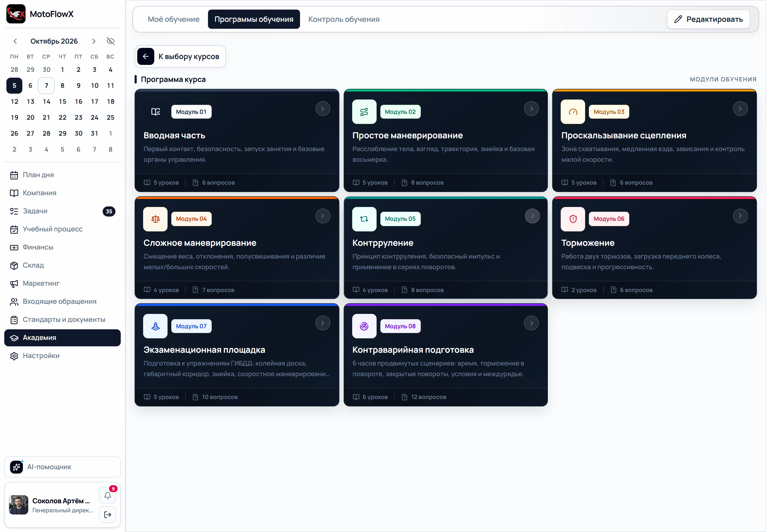
Task: Expand Модуль 02 Простое маневрирование arrow
Action: [x=531, y=109]
